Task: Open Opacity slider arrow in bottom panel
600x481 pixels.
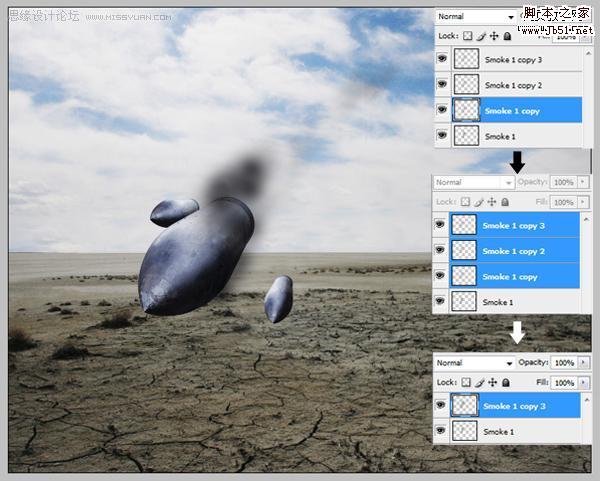Action: pos(584,363)
